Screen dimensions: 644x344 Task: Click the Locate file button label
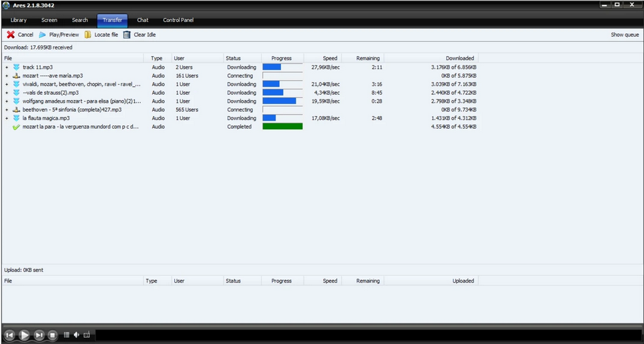tap(106, 35)
